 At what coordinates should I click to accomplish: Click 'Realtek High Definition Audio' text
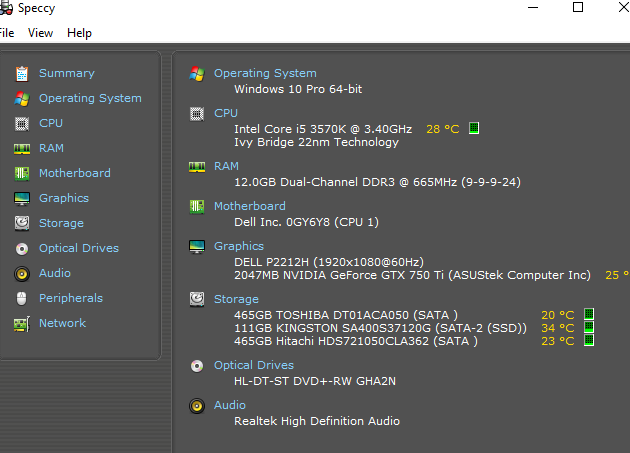tap(317, 421)
